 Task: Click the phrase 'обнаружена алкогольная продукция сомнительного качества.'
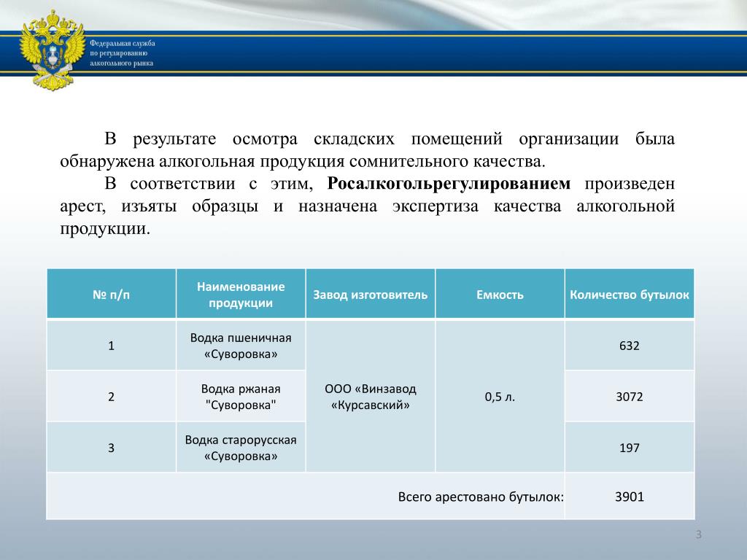pos(303,161)
